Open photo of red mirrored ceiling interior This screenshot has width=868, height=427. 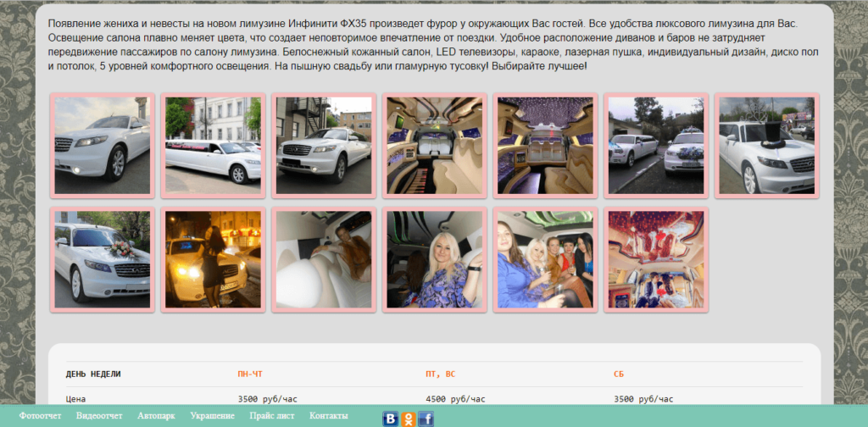click(656, 259)
